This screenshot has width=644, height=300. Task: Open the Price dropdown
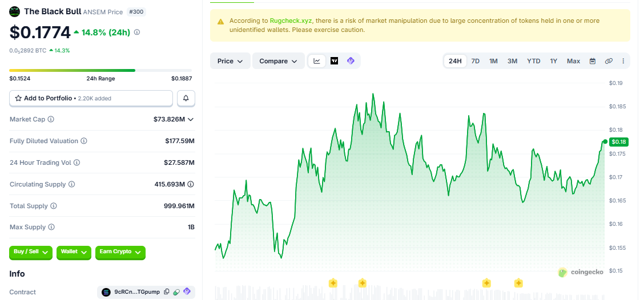click(x=230, y=60)
